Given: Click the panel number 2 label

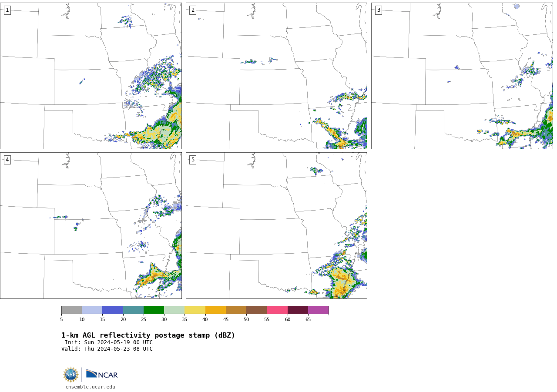Looking at the screenshot, I should (x=193, y=10).
